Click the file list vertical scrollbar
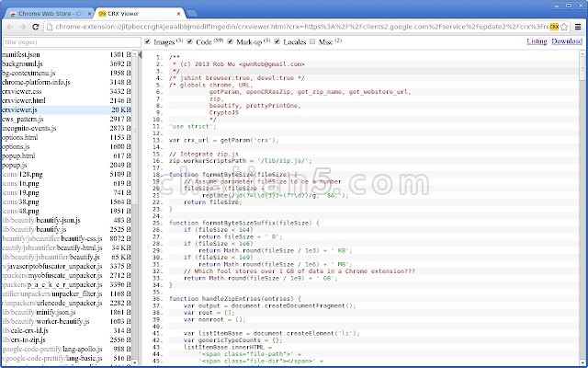This screenshot has width=588, height=368. pyautogui.click(x=135, y=132)
